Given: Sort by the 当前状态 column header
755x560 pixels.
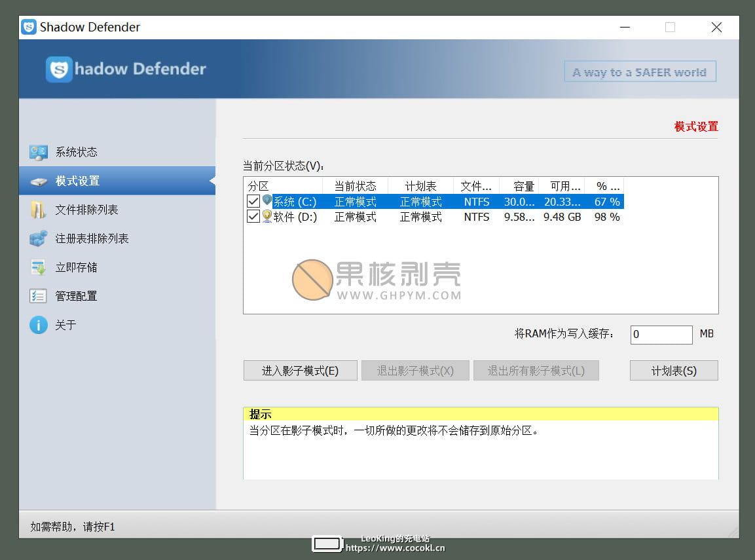Looking at the screenshot, I should (356, 186).
